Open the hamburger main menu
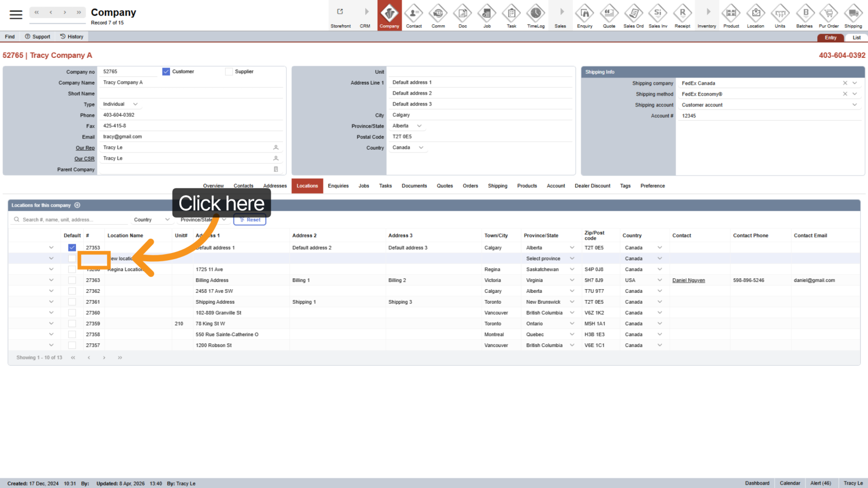Viewport: 868px width, 488px height. point(16,14)
